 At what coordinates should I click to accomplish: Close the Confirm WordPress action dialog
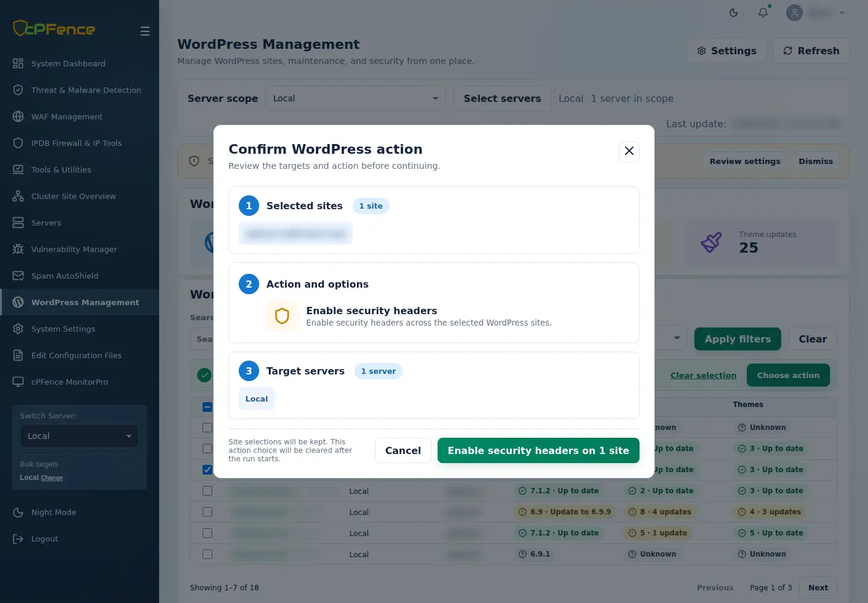coord(629,151)
